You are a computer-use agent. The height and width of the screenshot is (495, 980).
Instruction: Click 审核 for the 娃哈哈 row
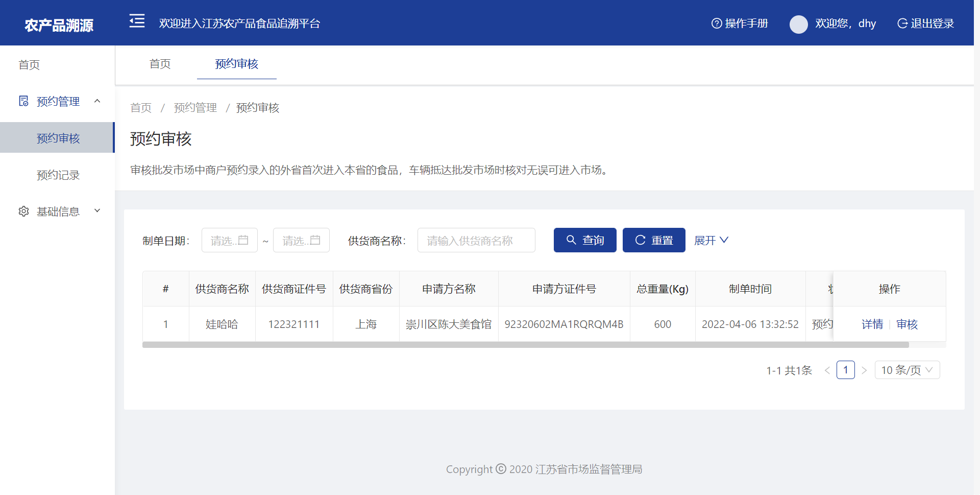[x=906, y=324]
